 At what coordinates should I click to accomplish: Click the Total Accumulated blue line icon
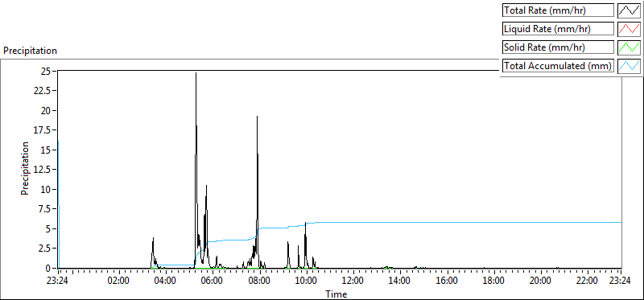(x=629, y=66)
